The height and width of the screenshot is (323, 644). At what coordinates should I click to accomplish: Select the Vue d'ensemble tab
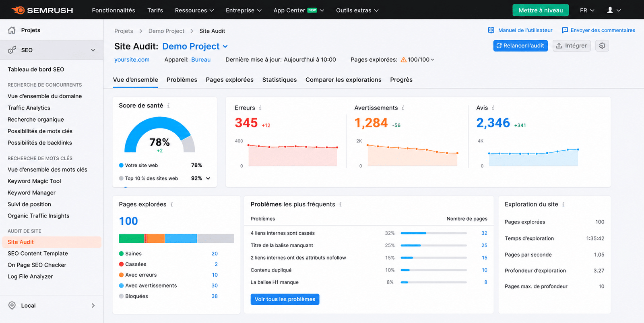pyautogui.click(x=135, y=80)
